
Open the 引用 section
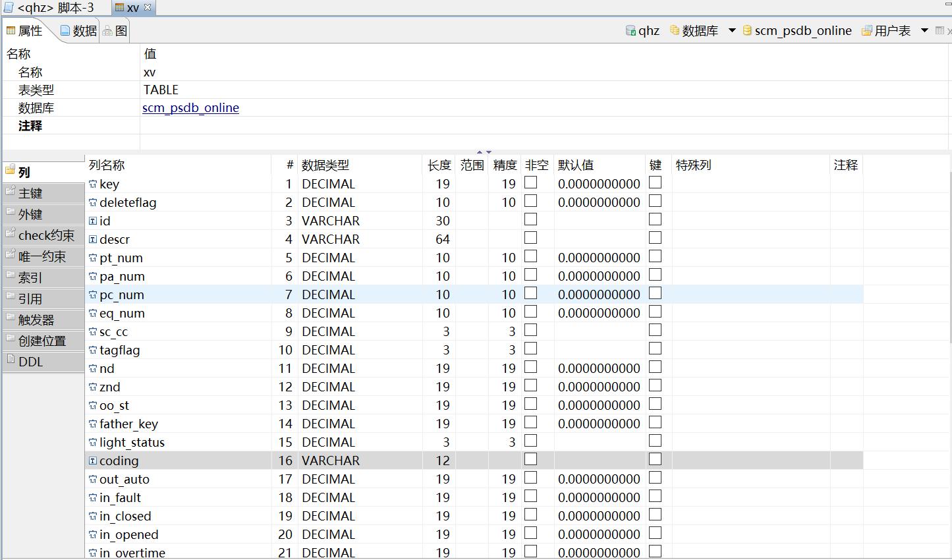43,298
